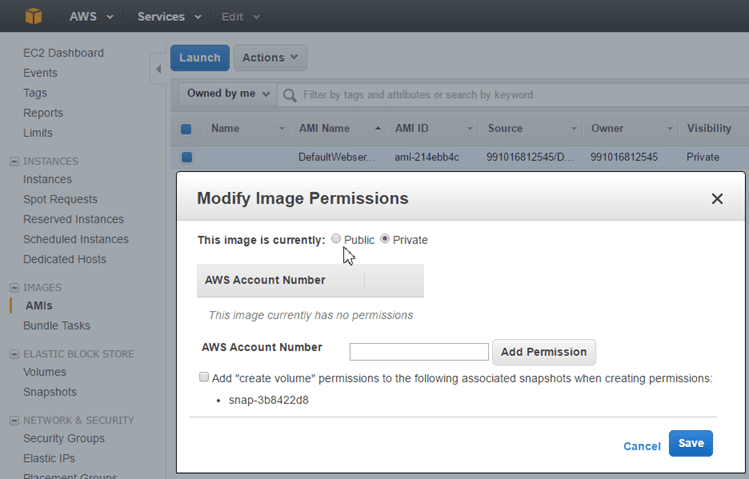Close the Modify Image Permissions dialog
This screenshot has height=479, width=749.
pyautogui.click(x=717, y=199)
